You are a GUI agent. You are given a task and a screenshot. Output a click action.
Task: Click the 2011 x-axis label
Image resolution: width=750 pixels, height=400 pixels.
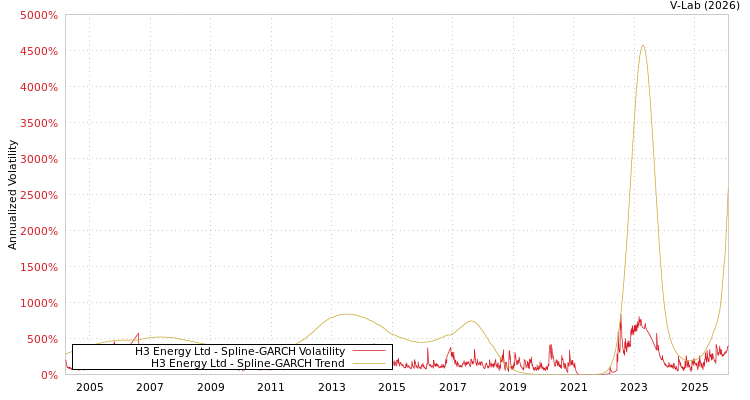271,387
